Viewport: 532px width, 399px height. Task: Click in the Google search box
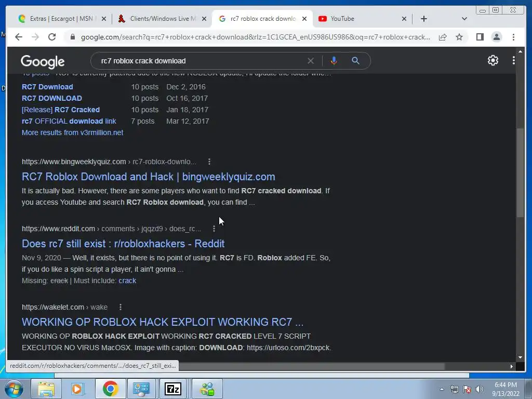click(200, 61)
